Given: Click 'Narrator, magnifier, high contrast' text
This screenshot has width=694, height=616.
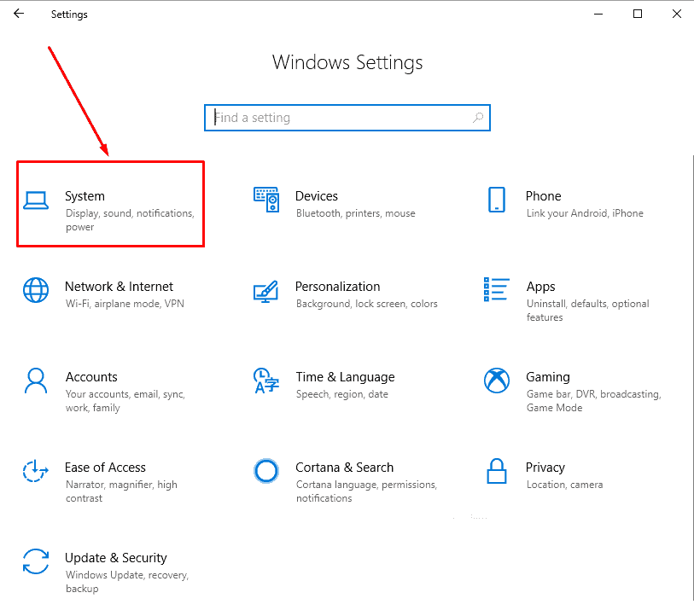Looking at the screenshot, I should [x=122, y=491].
